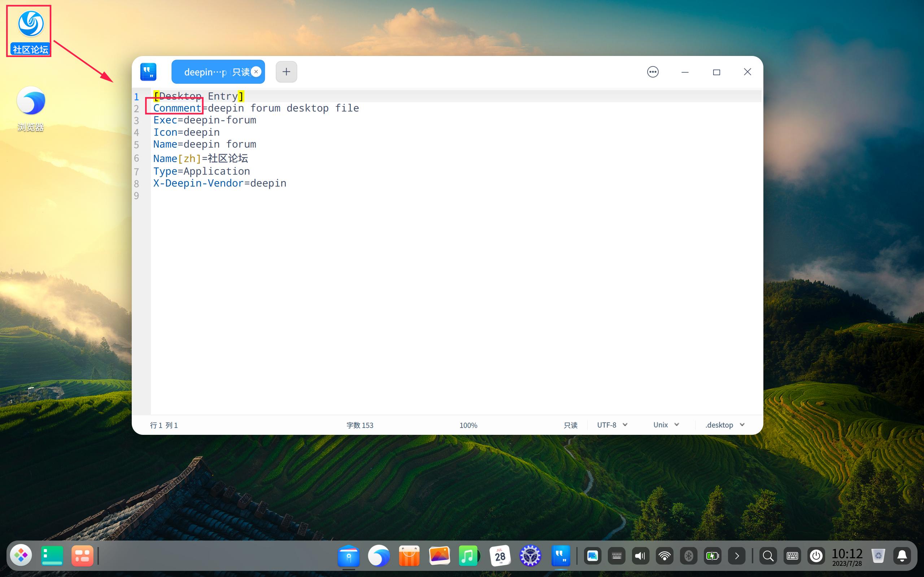
Task: Create a new tab with the plus button
Action: click(286, 72)
